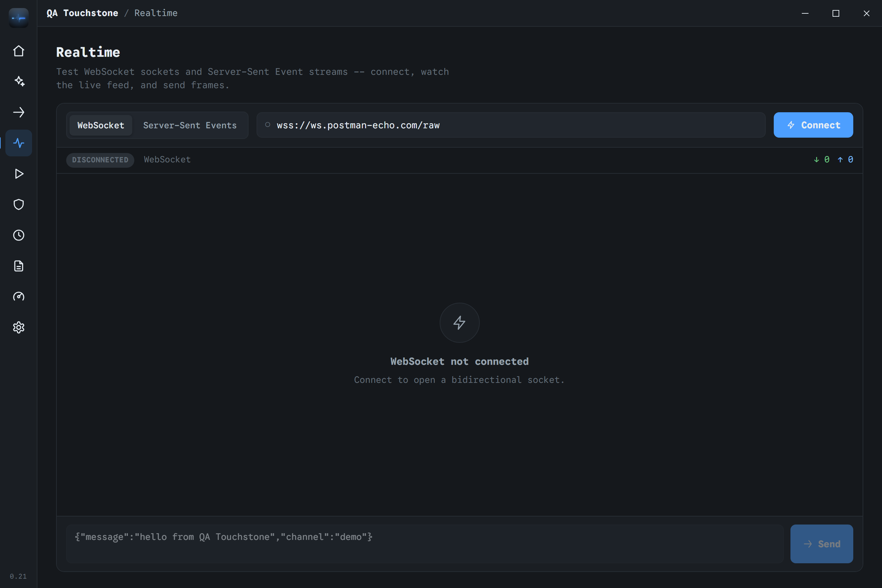The width and height of the screenshot is (882, 588).
Task: Select the Realtime pulse sidebar icon
Action: (18, 143)
